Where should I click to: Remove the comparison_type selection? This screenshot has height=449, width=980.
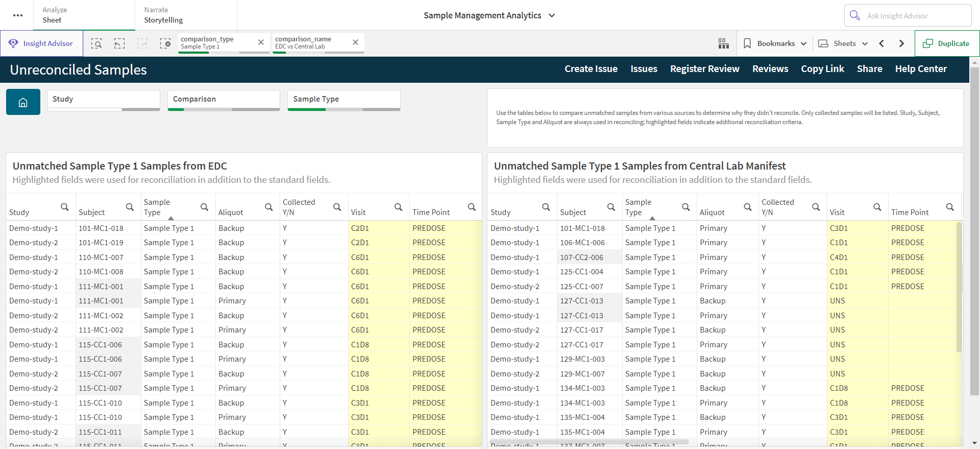point(261,42)
